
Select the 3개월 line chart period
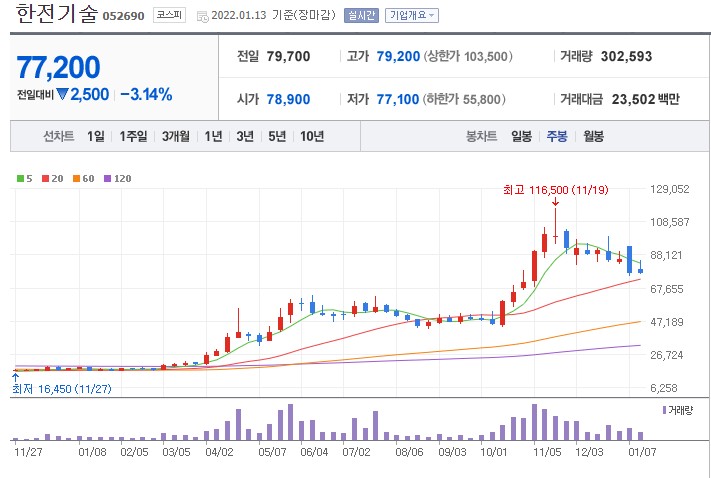pos(175,136)
